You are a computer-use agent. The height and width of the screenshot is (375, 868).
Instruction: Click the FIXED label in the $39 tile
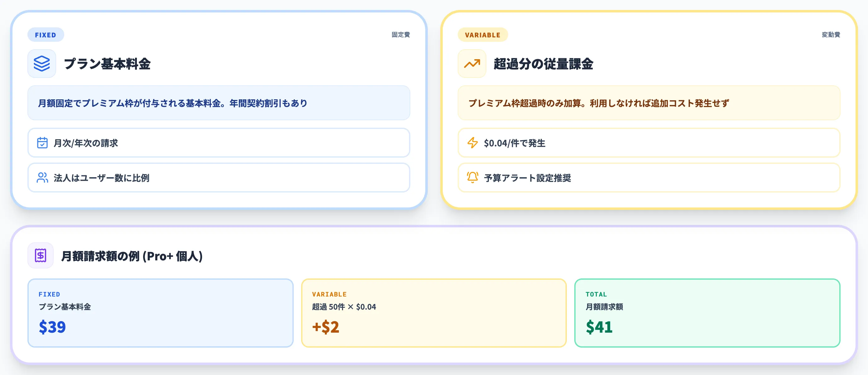[49, 294]
